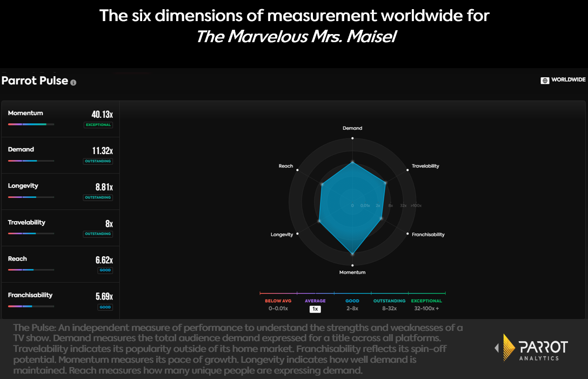Click the GOOD badge under 5.69x
Image resolution: width=588 pixels, height=379 pixels.
[x=105, y=307]
